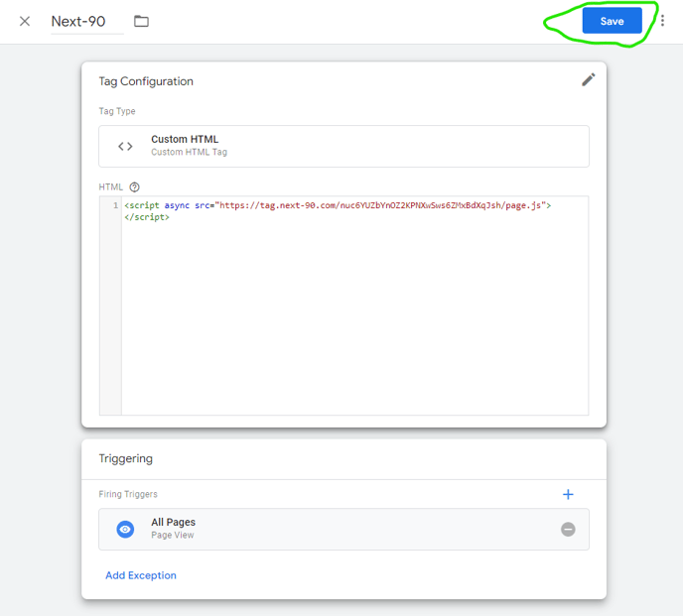This screenshot has height=616, width=683.
Task: Click the Add Exception link
Action: (141, 575)
